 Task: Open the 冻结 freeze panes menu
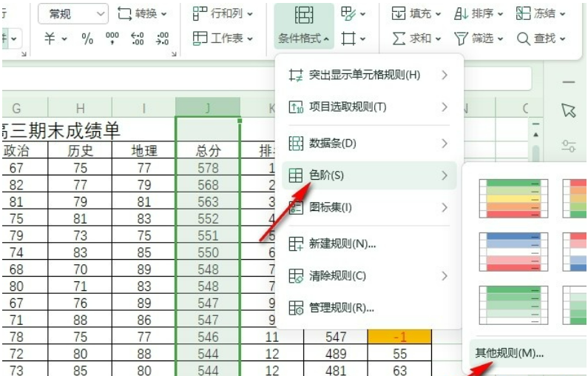point(541,14)
